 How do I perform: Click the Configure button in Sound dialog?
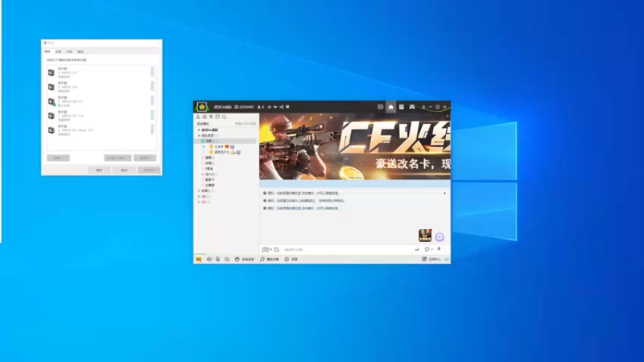[x=58, y=158]
